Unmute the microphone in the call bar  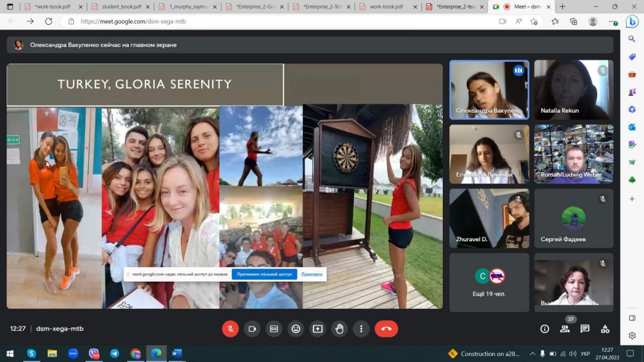pyautogui.click(x=230, y=329)
